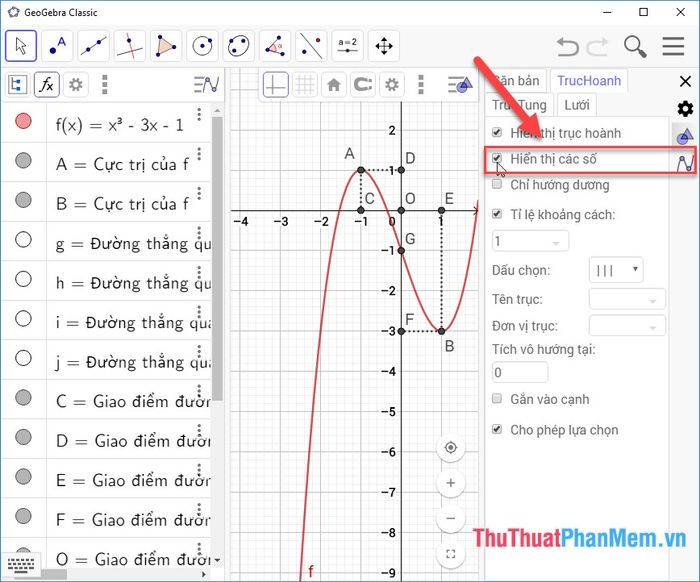Toggle graphics style bar icon
The image size is (700, 582).
(x=460, y=84)
